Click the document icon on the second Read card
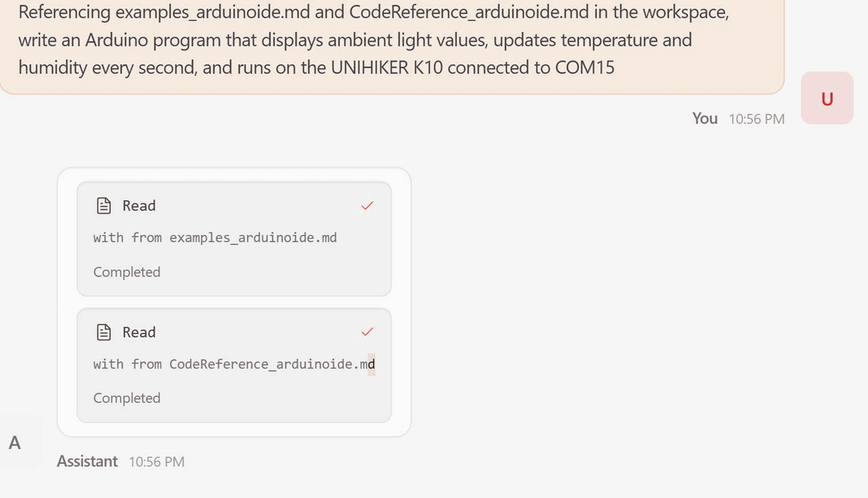Image resolution: width=868 pixels, height=498 pixels. tap(104, 332)
